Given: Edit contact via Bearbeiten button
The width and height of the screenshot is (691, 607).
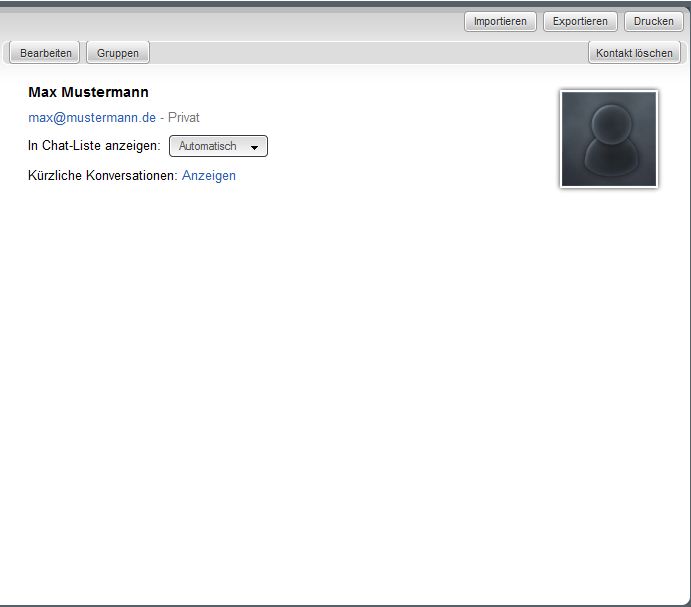Looking at the screenshot, I should click(45, 53).
